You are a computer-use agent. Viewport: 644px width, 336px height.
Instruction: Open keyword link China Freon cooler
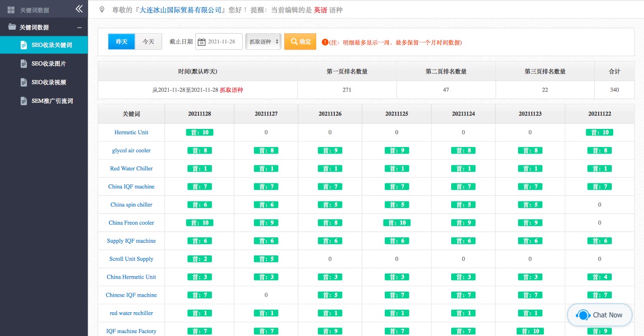click(131, 223)
